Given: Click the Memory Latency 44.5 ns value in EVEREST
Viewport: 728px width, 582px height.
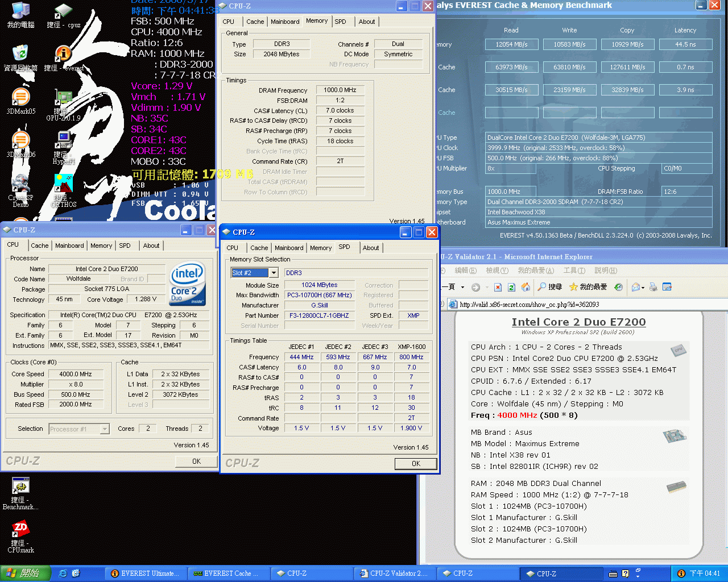Looking at the screenshot, I should coord(685,44).
